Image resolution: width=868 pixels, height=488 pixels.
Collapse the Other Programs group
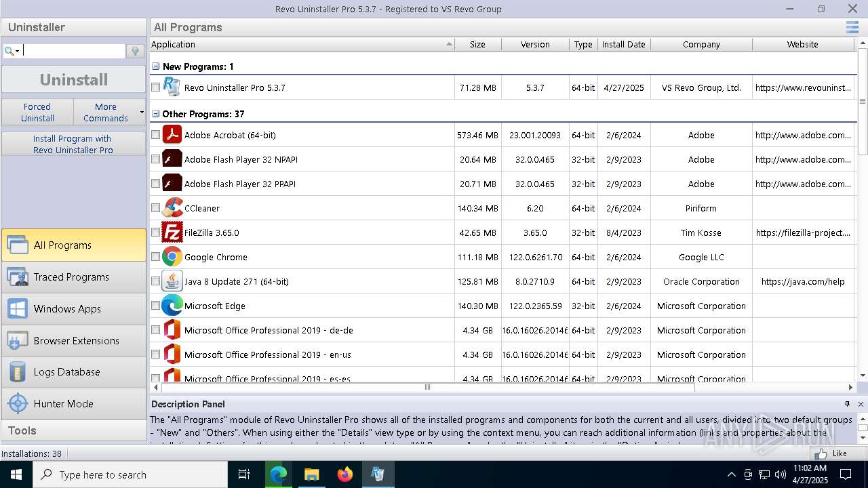155,114
